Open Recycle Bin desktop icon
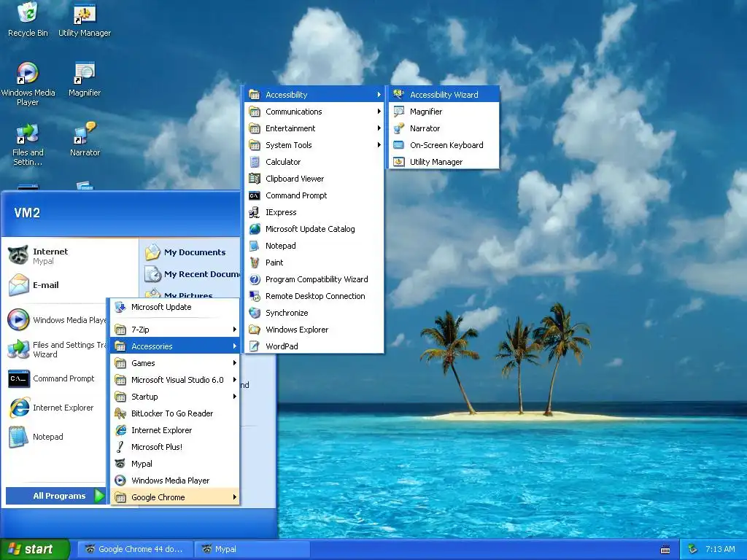The height and width of the screenshot is (560, 747). coord(28,20)
